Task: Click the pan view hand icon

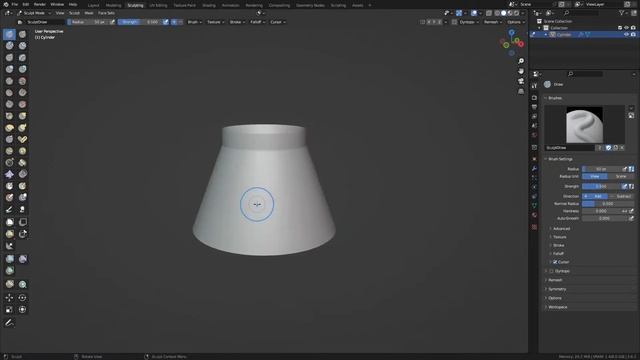Action: pyautogui.click(x=521, y=71)
